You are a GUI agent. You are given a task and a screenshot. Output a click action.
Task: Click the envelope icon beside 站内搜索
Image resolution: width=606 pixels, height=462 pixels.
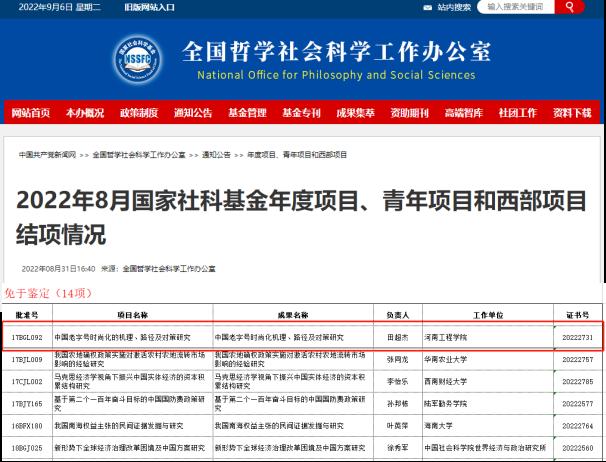point(428,7)
